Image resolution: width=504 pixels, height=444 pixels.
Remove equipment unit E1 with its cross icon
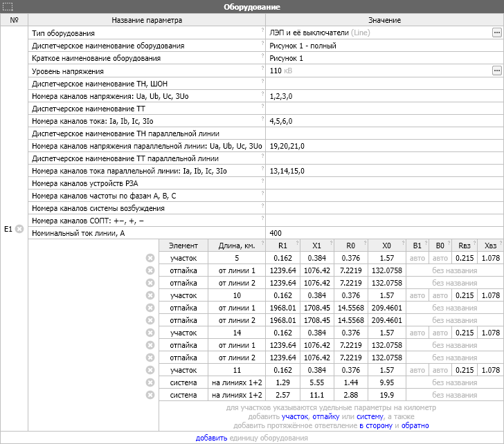tap(19, 229)
